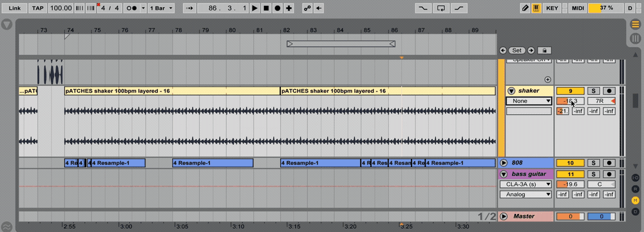This screenshot has width=644, height=232.
Task: Stop playback with the Stop button
Action: click(x=266, y=8)
